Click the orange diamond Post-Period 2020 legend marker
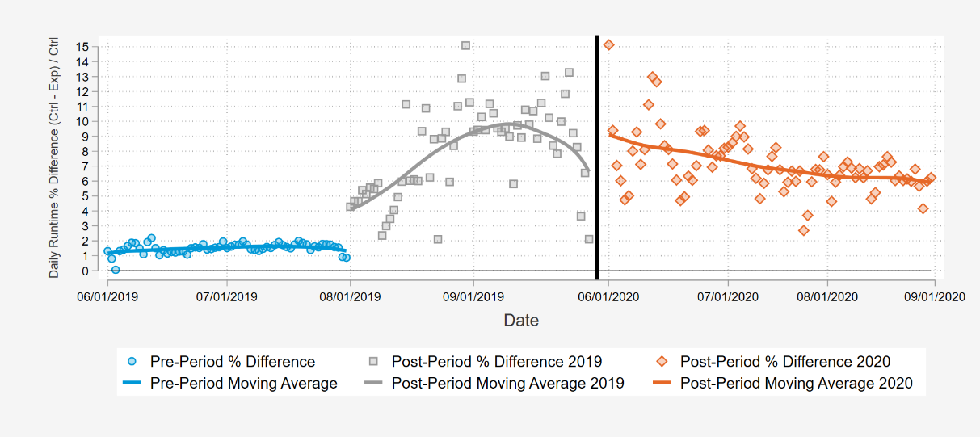This screenshot has width=980, height=437. (661, 361)
